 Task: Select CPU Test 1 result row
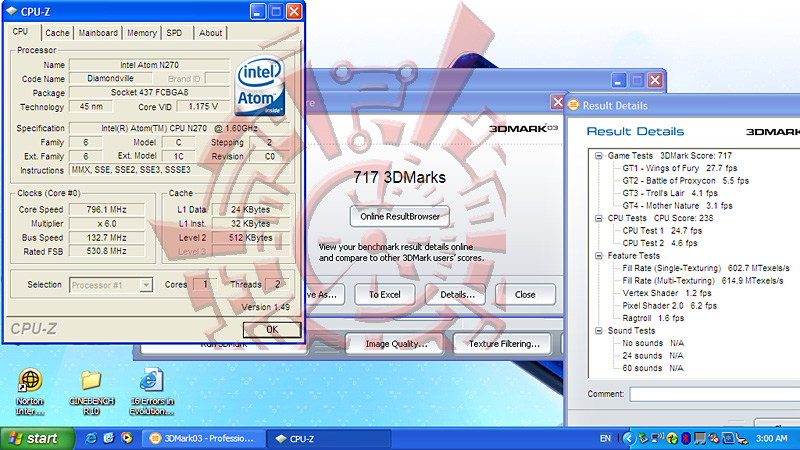(662, 231)
